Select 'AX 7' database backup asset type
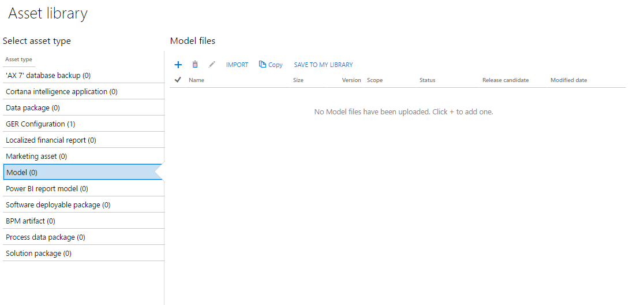This screenshot has width=644, height=305. point(48,76)
